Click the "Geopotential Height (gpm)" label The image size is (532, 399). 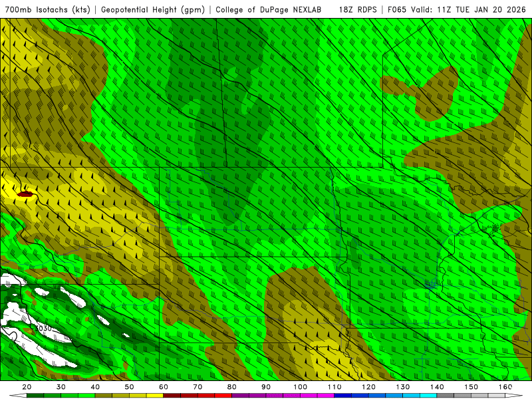point(153,9)
